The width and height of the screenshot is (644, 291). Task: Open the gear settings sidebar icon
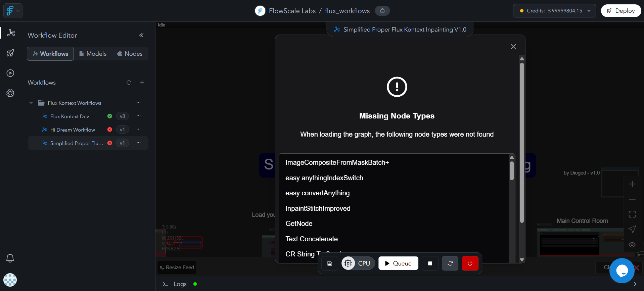pos(10,93)
